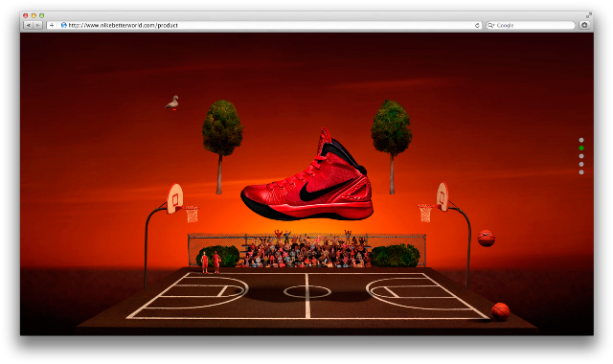The height and width of the screenshot is (364, 613).
Task: Minimize the window with yellow button
Action: point(34,15)
